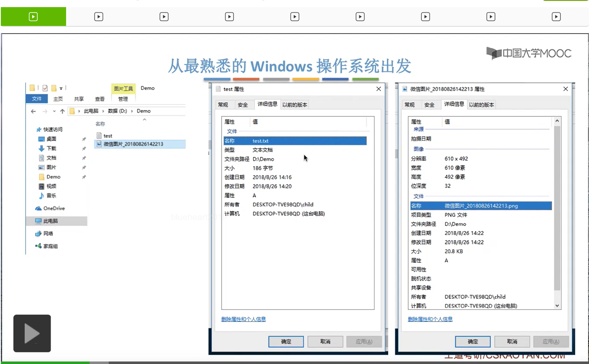Confirm with 确定 in 微信图片 属性 dialog

point(473,342)
